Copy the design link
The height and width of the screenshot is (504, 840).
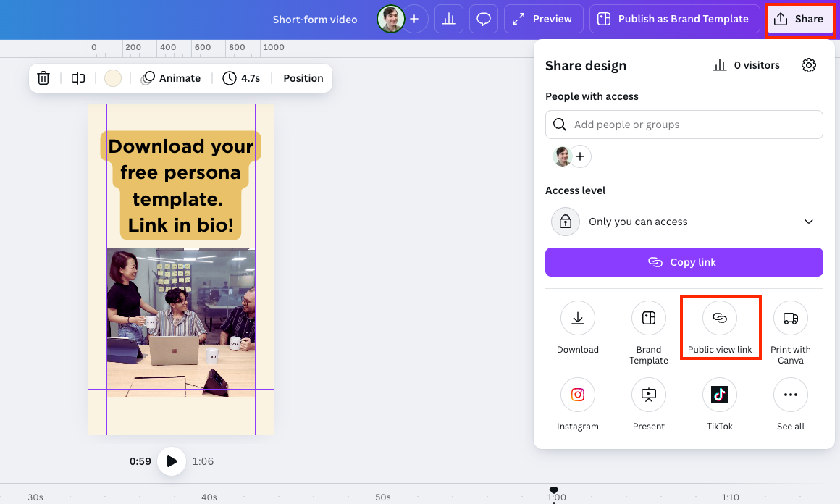[684, 262]
